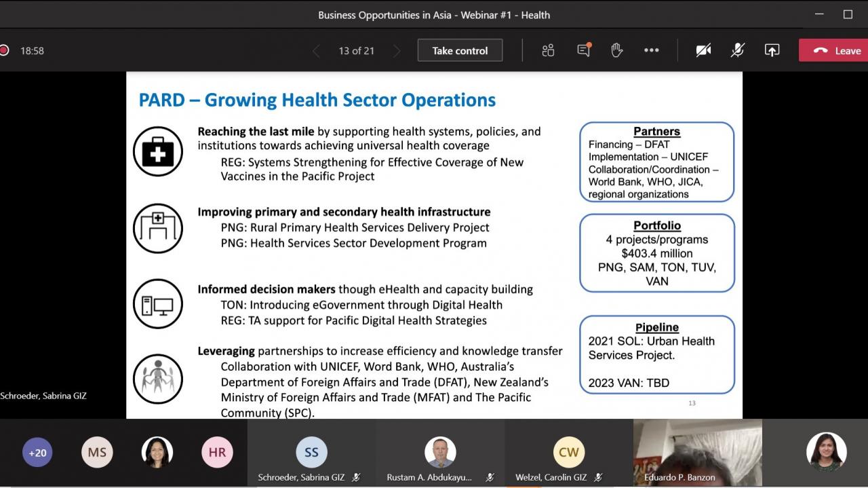The image size is (868, 488).
Task: Open share content tray
Action: [772, 50]
